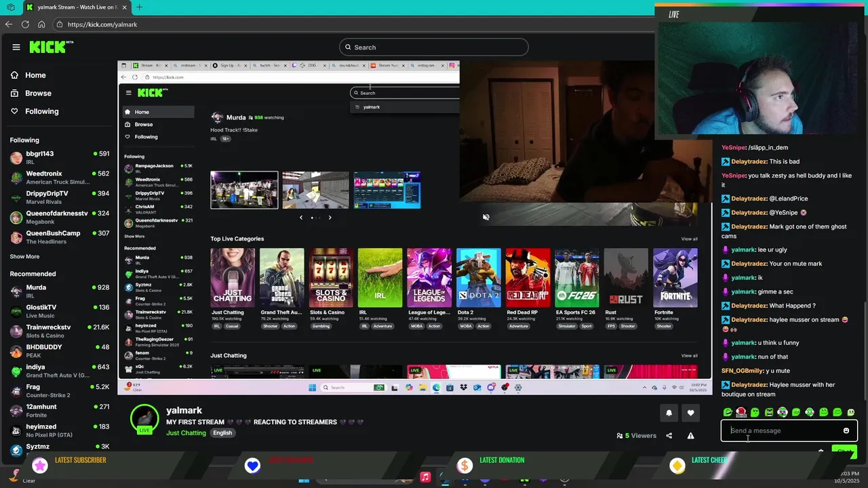The width and height of the screenshot is (868, 488).
Task: Click the 5 Viewers count
Action: click(636, 436)
